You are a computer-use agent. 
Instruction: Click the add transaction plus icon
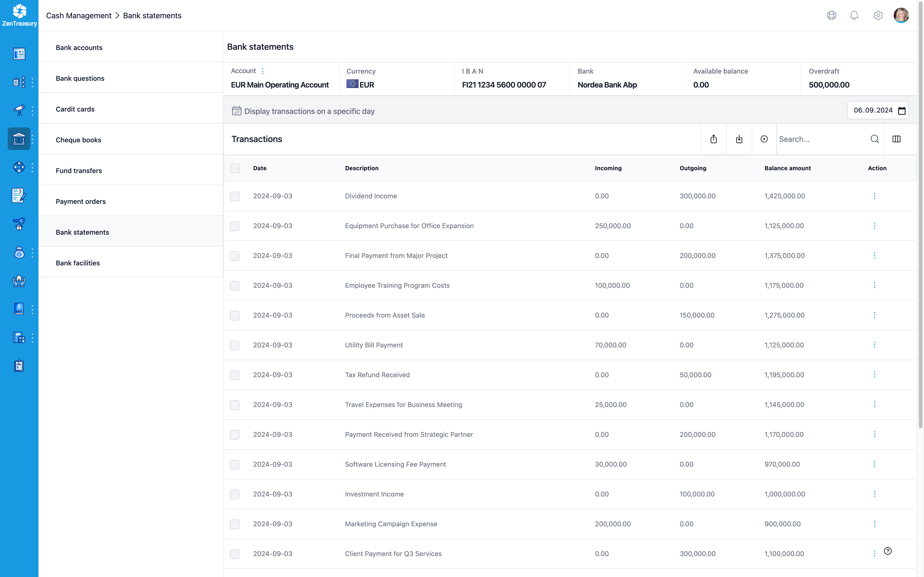pos(764,139)
